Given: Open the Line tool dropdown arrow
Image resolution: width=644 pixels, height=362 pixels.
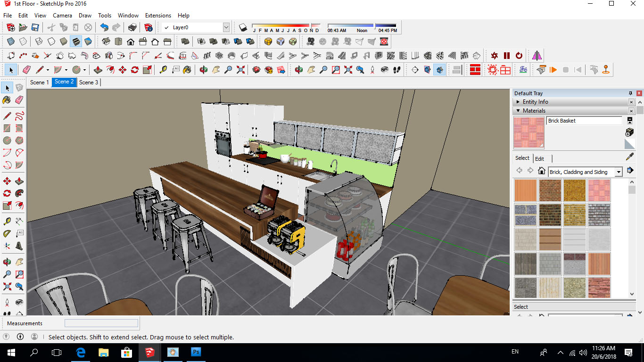Looking at the screenshot, I should (48, 70).
